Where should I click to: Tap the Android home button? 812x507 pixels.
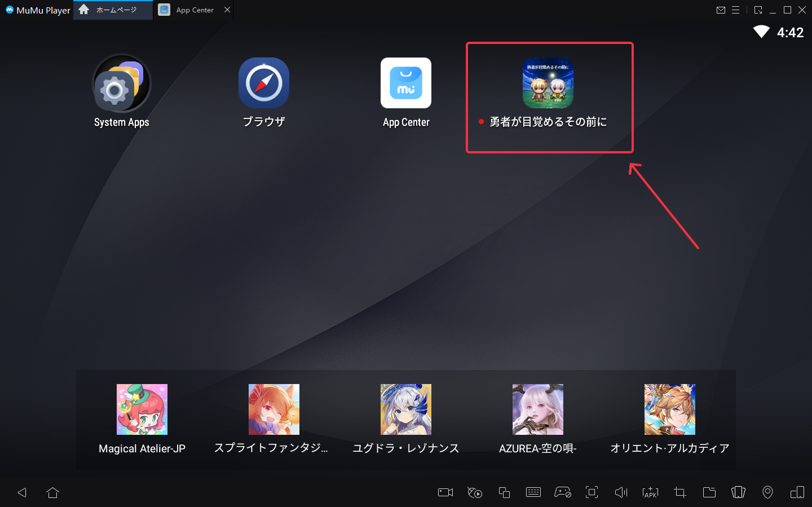coord(53,492)
